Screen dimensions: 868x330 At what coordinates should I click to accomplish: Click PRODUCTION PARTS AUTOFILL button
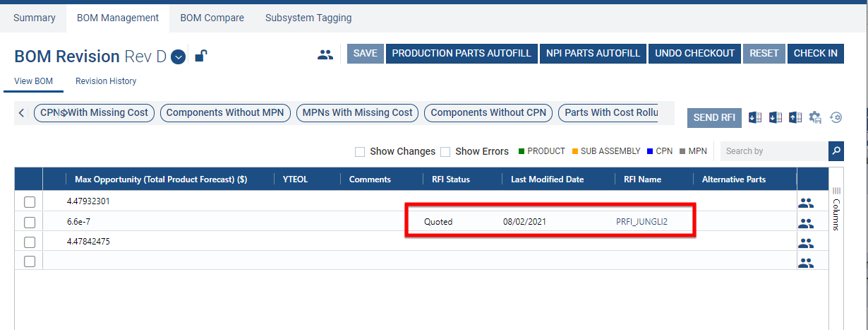pos(462,54)
